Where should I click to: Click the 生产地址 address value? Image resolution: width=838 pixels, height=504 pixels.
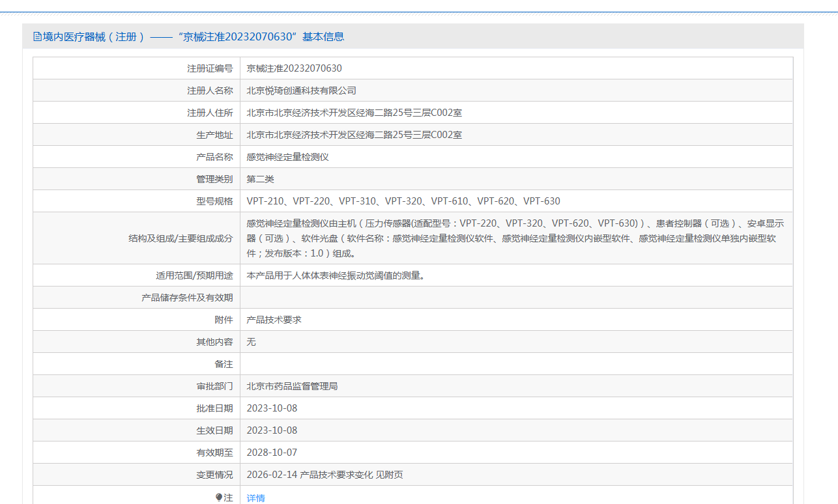tap(354, 135)
